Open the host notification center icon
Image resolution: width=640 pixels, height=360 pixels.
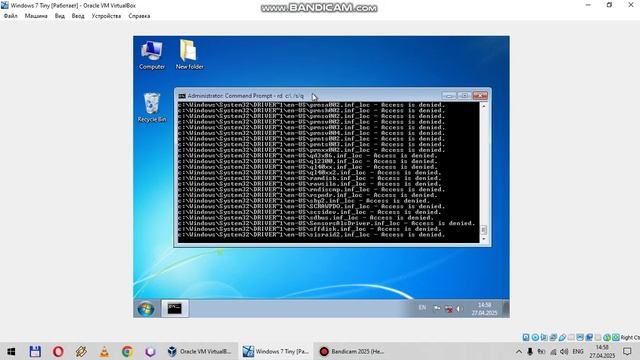pos(627,351)
